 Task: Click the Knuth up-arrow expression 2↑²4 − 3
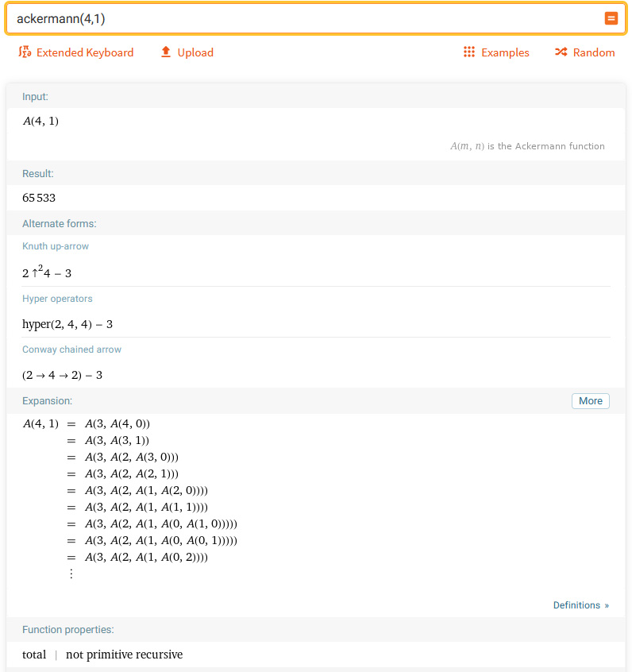pos(48,272)
